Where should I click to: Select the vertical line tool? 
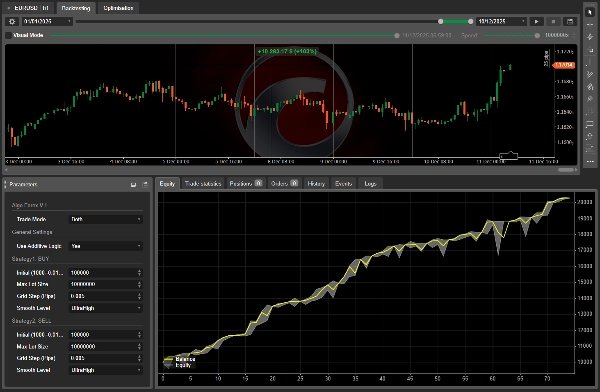590,62
